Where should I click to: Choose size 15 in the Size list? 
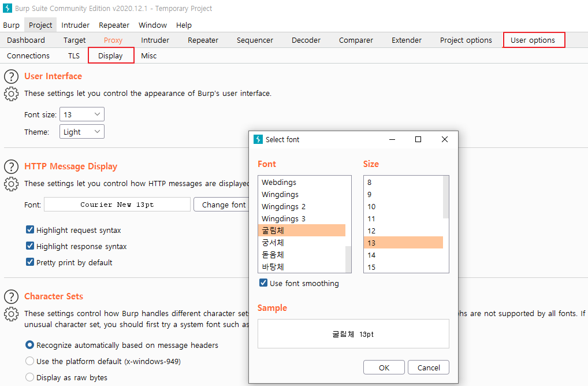(403, 267)
